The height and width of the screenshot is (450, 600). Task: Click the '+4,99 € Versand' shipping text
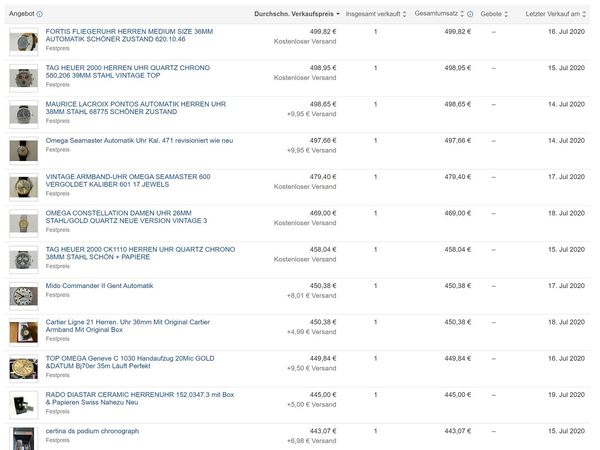[x=311, y=332]
